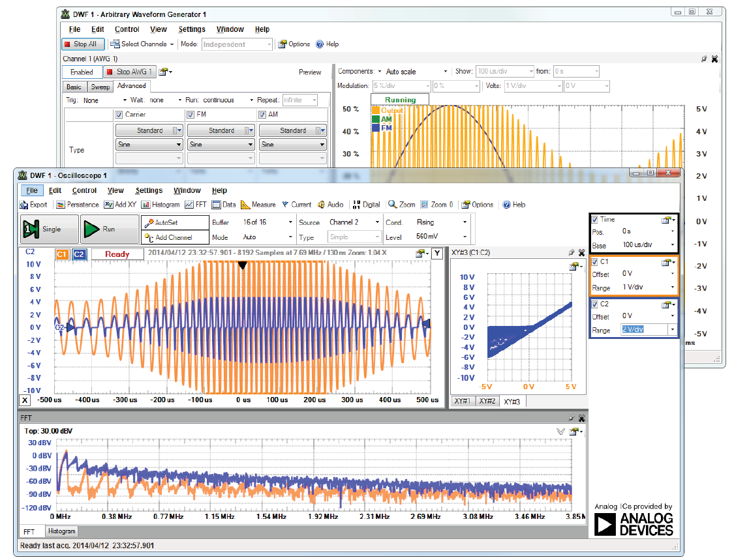This screenshot has width=734, height=560.
Task: Open the Time Base dropdown
Action: (x=672, y=245)
